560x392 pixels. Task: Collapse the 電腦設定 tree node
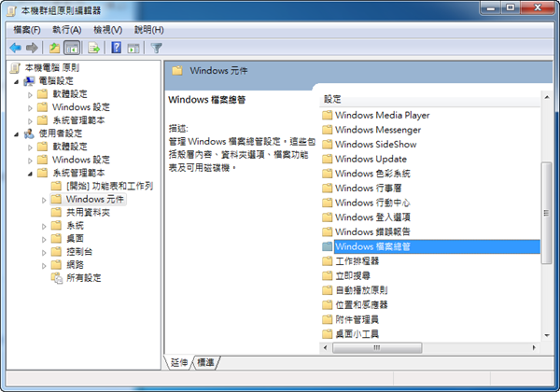click(x=17, y=82)
